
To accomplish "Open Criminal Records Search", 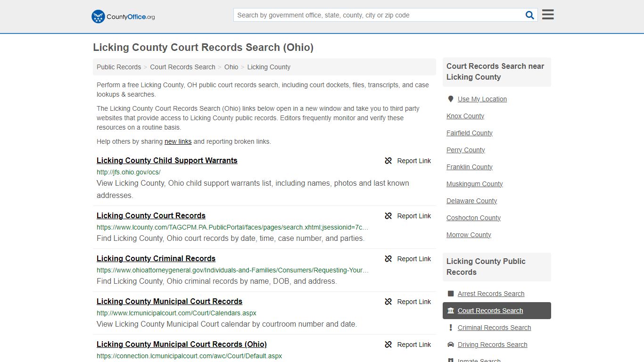I will pos(494,328).
